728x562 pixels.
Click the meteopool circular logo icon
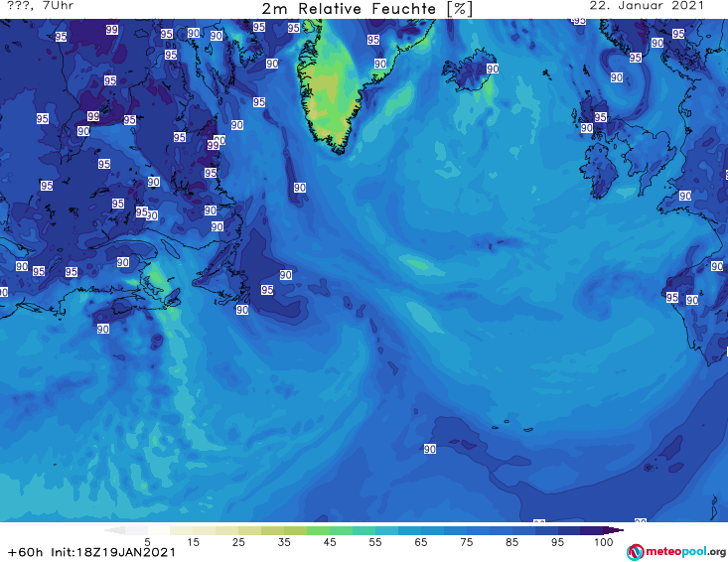click(635, 552)
